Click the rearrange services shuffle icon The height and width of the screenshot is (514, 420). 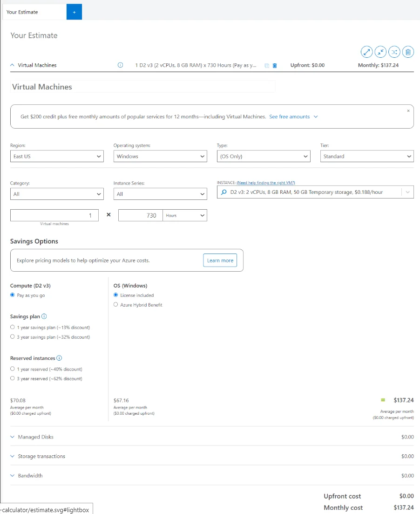tap(394, 52)
